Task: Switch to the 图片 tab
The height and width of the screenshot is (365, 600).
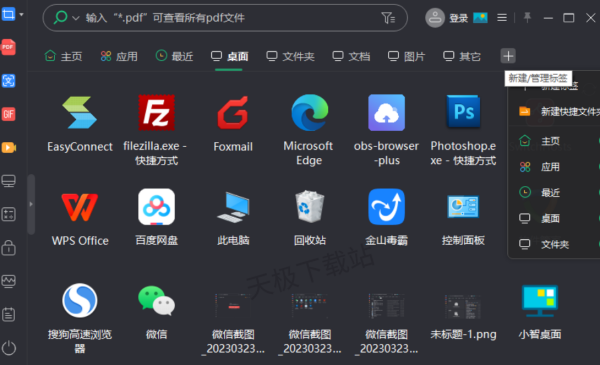Action: coord(406,56)
